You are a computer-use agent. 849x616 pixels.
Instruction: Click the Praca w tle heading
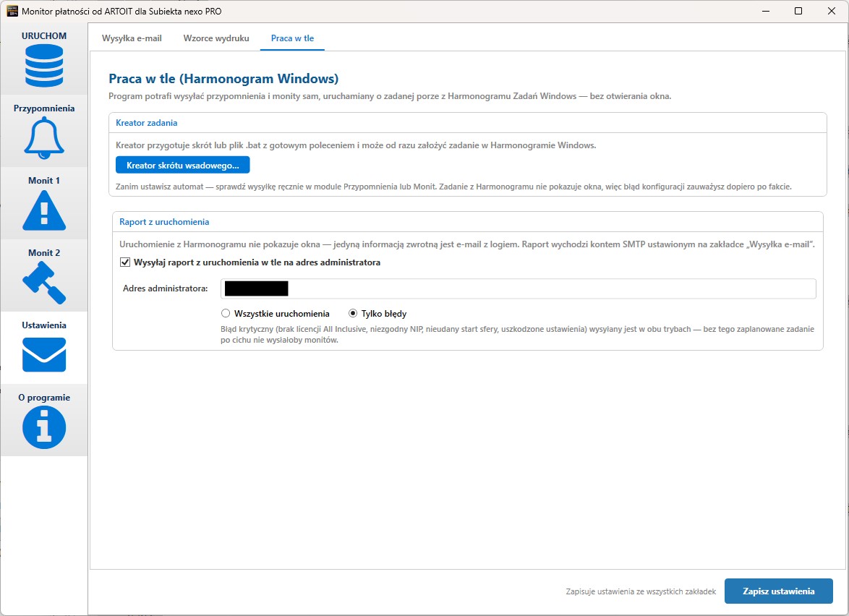(223, 79)
